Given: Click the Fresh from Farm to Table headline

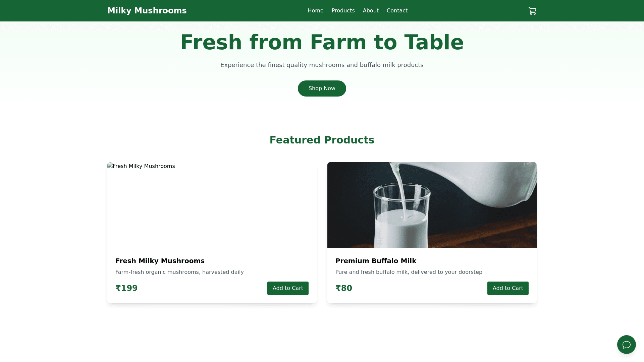Looking at the screenshot, I should pyautogui.click(x=322, y=43).
